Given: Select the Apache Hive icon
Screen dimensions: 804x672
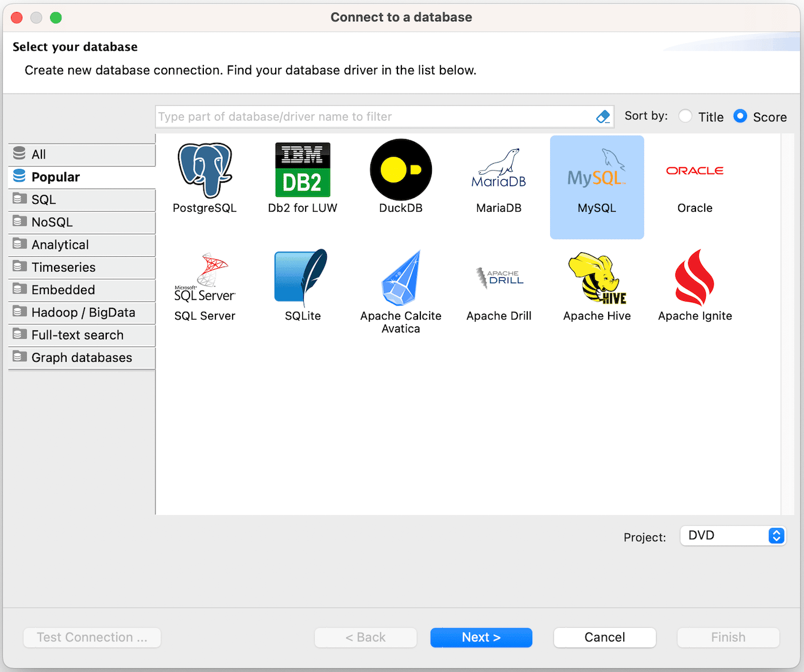Looking at the screenshot, I should [x=597, y=278].
